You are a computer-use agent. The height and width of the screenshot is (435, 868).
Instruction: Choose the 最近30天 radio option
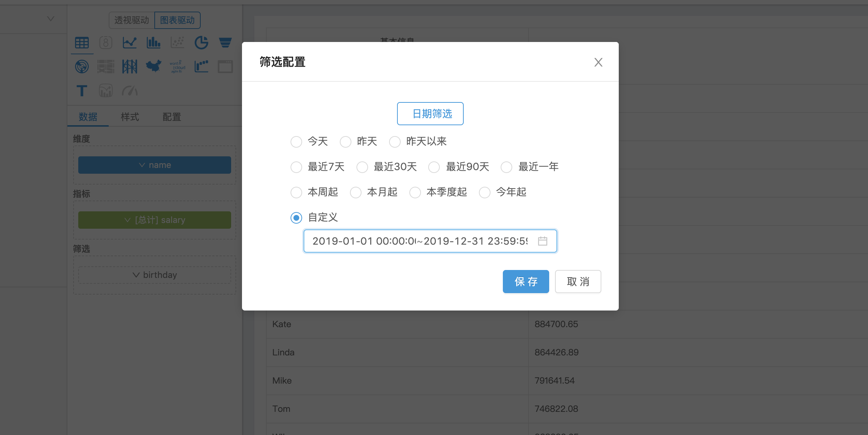point(362,167)
